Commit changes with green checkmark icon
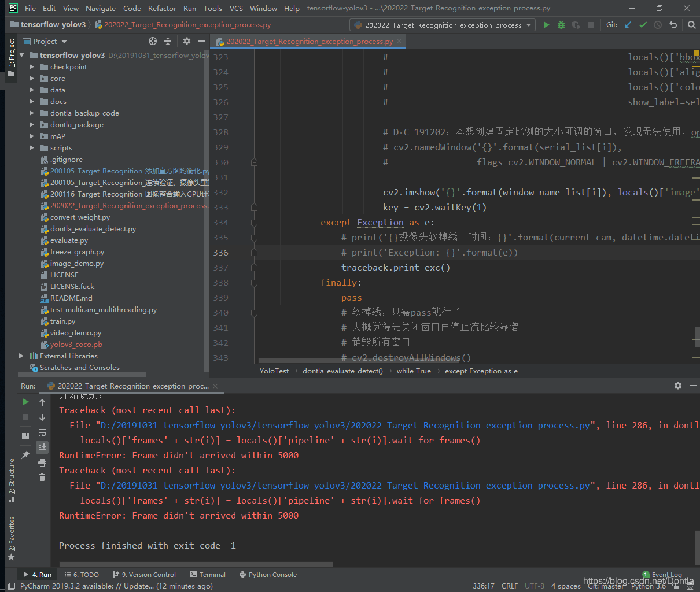Viewport: 700px width, 592px height. click(x=643, y=25)
